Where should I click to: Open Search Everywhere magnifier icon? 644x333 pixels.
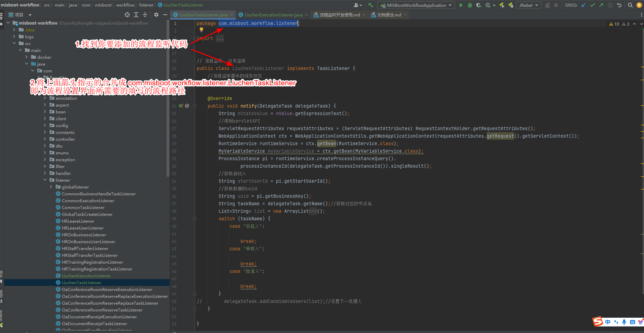point(630,5)
